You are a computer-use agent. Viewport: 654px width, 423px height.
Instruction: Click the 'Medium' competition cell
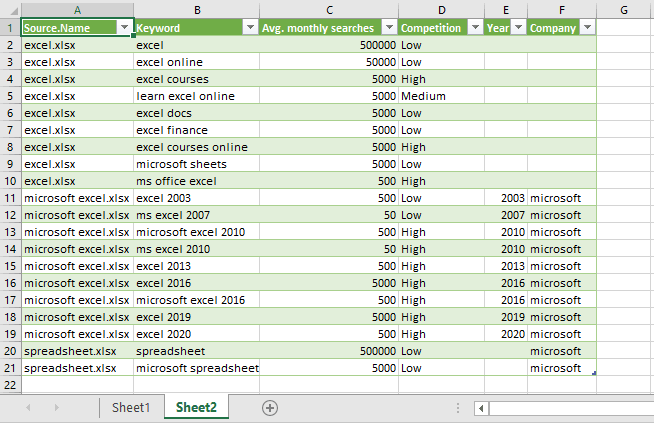click(x=441, y=96)
